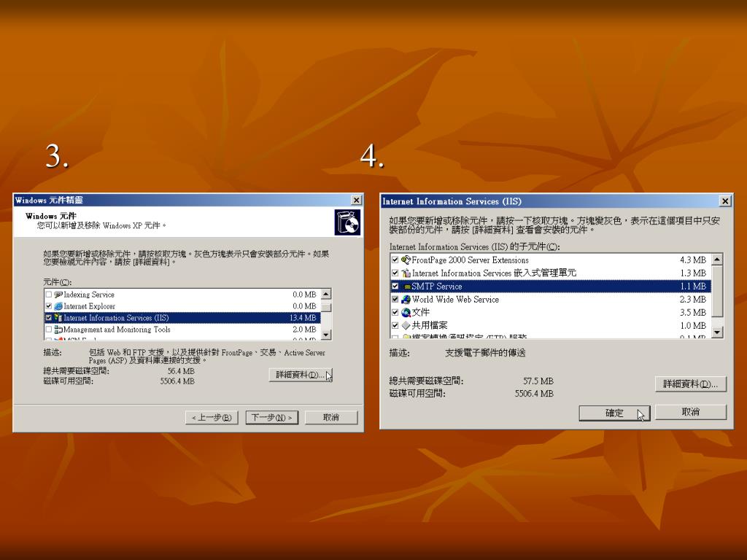The width and height of the screenshot is (747, 560).
Task: Close the Internet Information Services (IIS) dialog
Action: point(725,201)
